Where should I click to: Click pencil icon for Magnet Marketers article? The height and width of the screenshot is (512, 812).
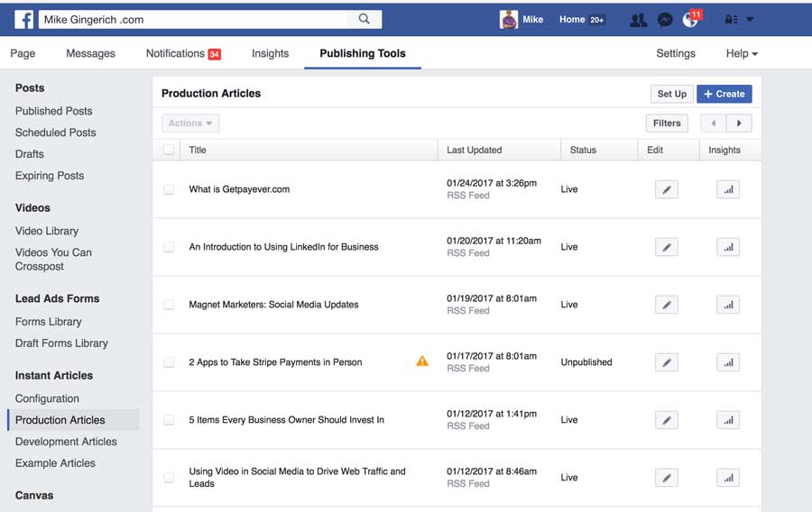666,305
